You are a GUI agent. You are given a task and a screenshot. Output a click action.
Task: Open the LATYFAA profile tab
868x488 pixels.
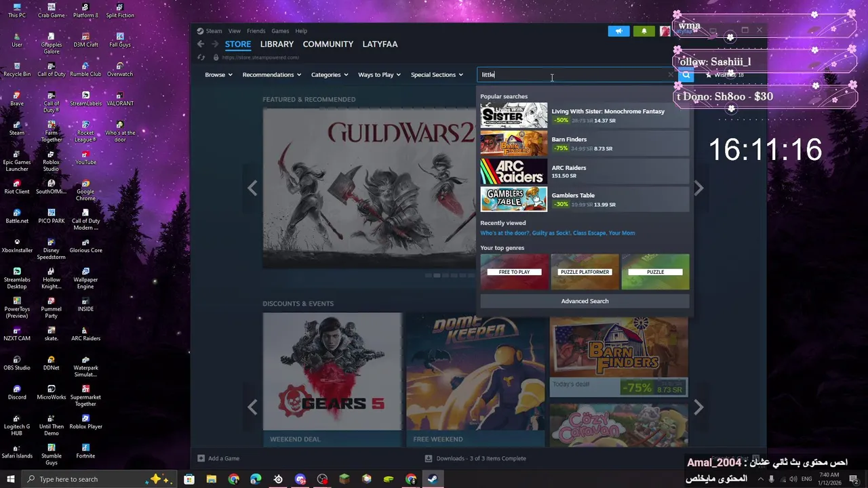point(380,44)
